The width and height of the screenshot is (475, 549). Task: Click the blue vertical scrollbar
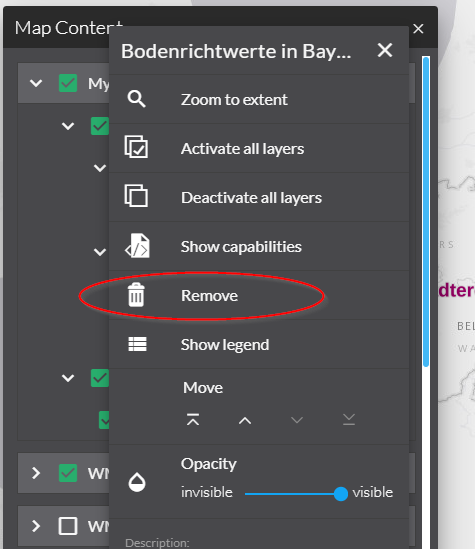click(426, 212)
